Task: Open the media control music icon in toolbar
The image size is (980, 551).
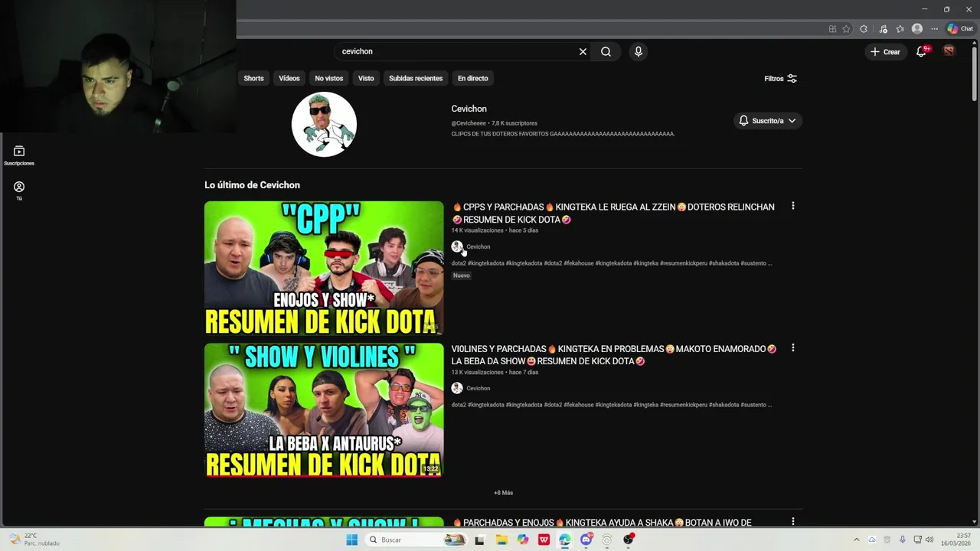Action: pyautogui.click(x=883, y=29)
